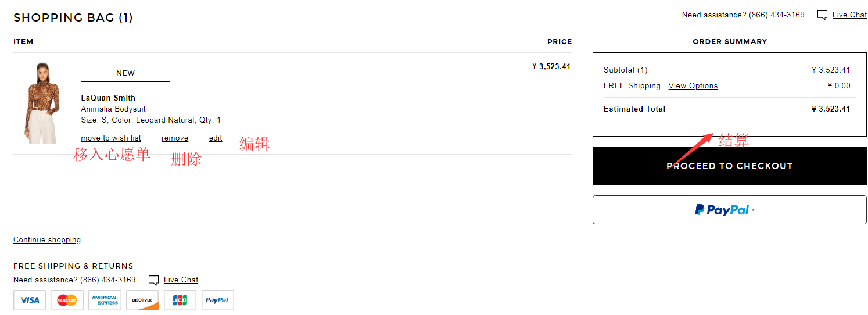Pay with the PayPal button
This screenshot has width=868, height=315.
point(729,210)
